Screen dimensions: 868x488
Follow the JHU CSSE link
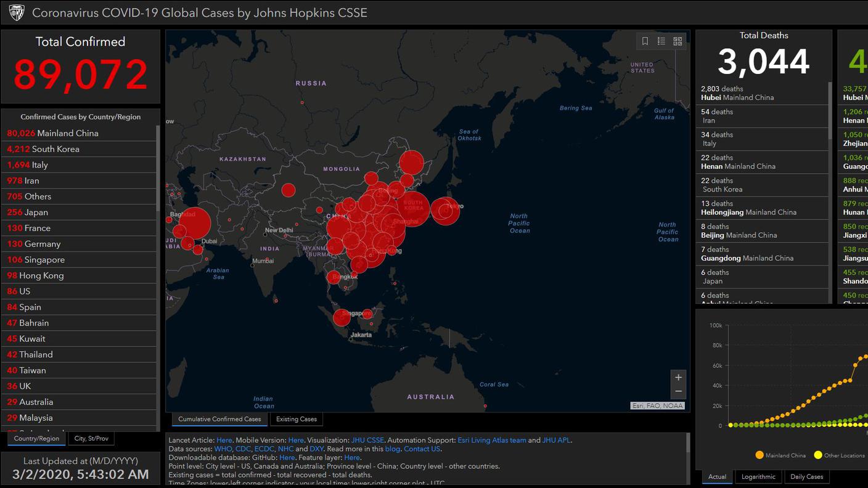click(367, 441)
